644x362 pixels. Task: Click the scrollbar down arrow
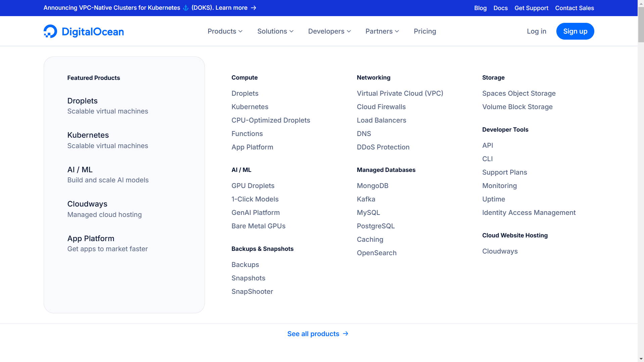pos(641,359)
